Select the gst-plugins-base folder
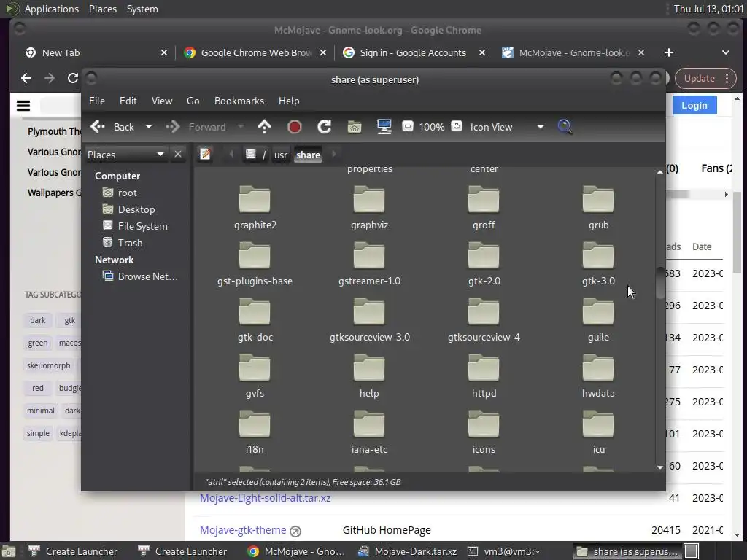Viewport: 747px width, 560px height. pos(255,264)
